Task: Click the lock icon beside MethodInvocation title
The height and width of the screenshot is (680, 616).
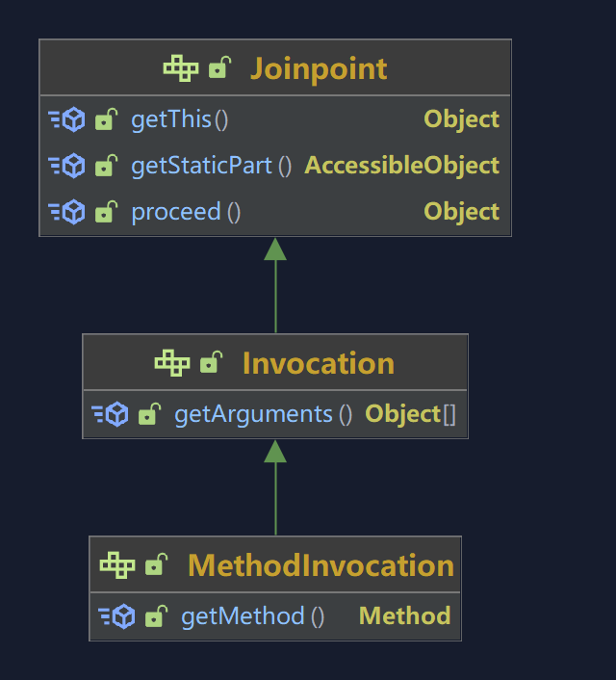Action: pos(156,565)
